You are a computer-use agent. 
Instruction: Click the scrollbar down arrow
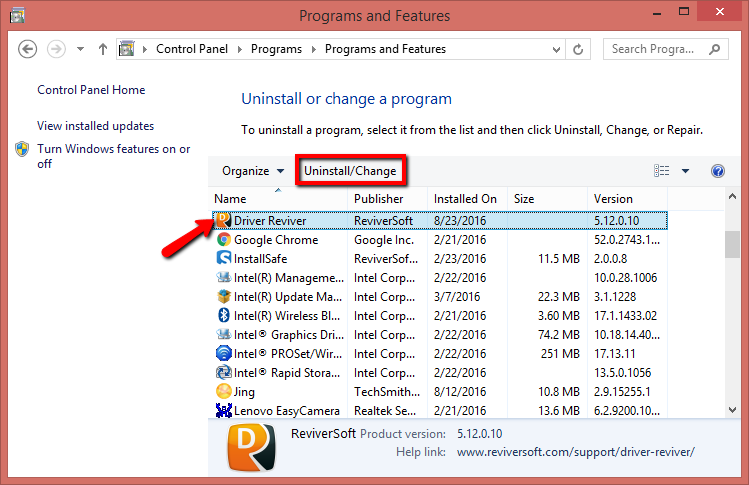click(732, 410)
